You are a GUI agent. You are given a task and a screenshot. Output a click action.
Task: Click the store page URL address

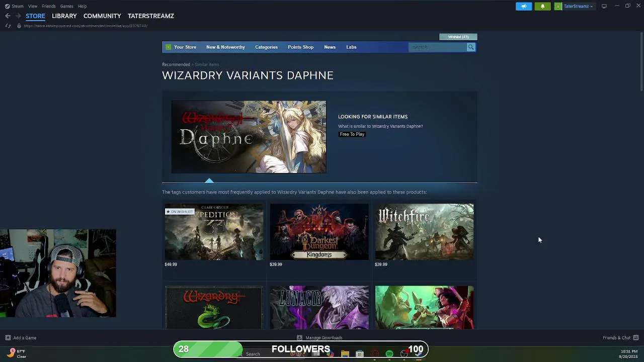point(86,26)
